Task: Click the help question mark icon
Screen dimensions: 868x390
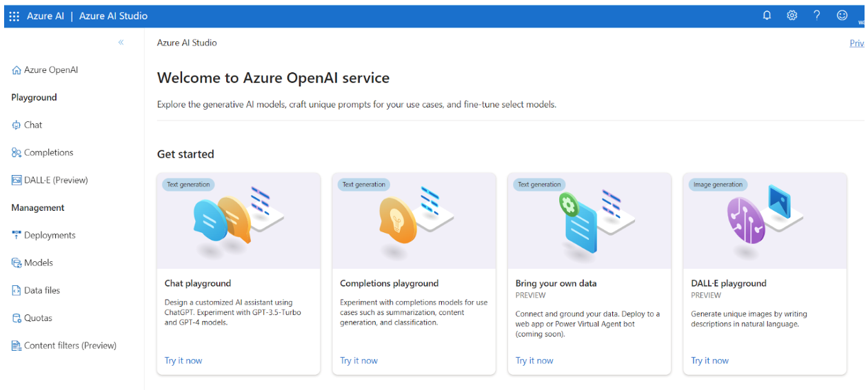Action: [x=816, y=15]
